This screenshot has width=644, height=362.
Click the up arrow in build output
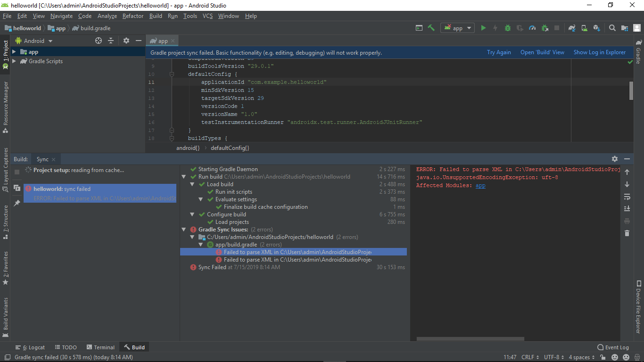pyautogui.click(x=627, y=172)
